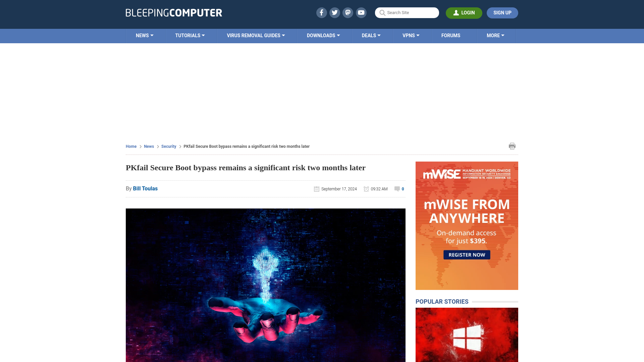Click the Facebook icon in the header
The width and height of the screenshot is (644, 362).
tap(322, 12)
